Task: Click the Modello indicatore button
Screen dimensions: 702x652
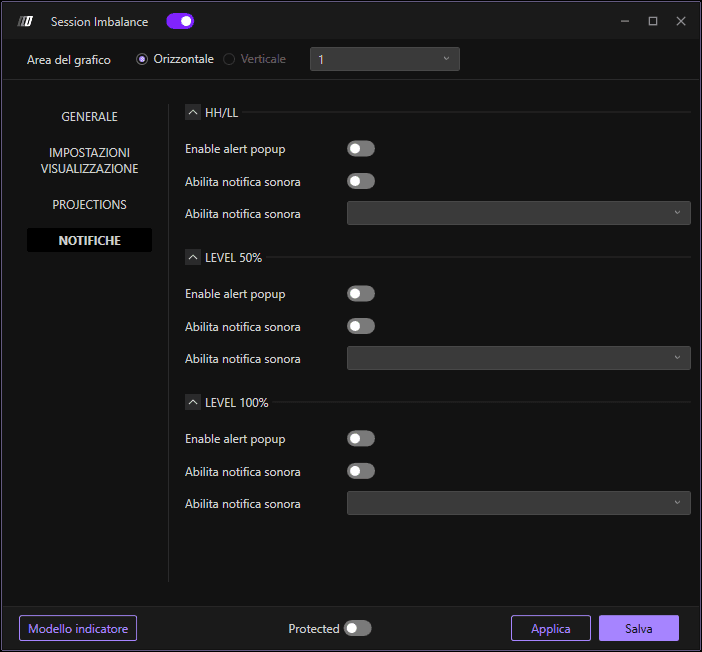Action: [x=78, y=628]
